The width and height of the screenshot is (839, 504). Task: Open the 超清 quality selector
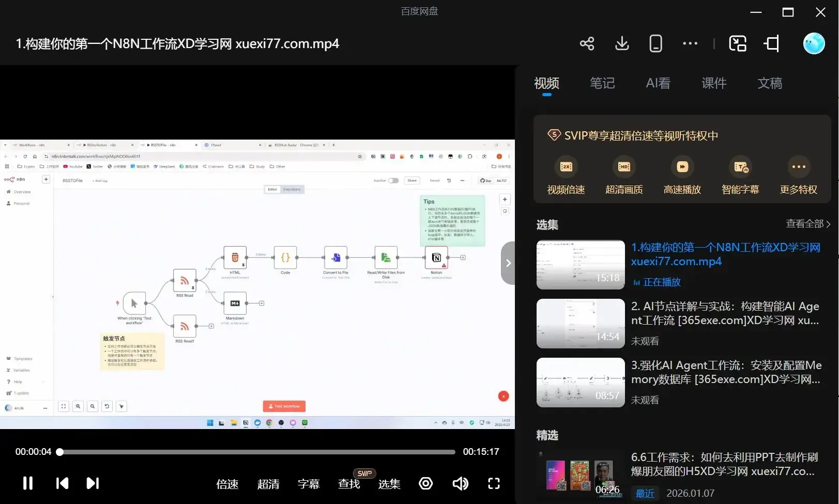tap(268, 484)
